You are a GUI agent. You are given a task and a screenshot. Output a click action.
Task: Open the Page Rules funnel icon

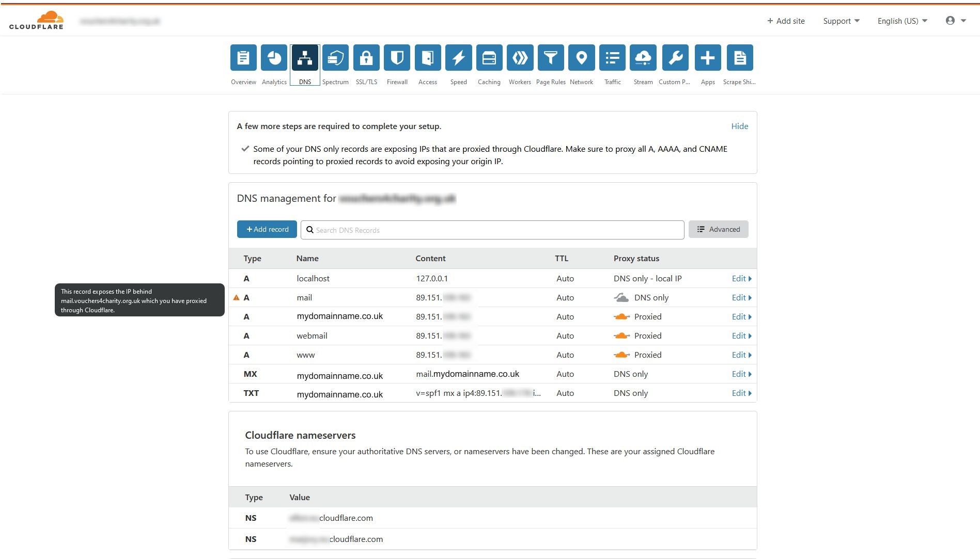point(551,57)
